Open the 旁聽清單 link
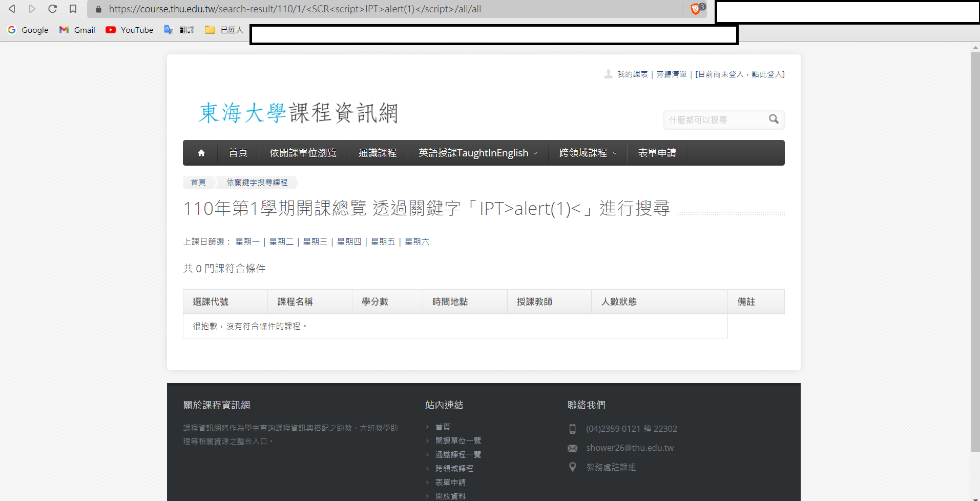Viewport: 980px width, 501px height. [x=672, y=74]
